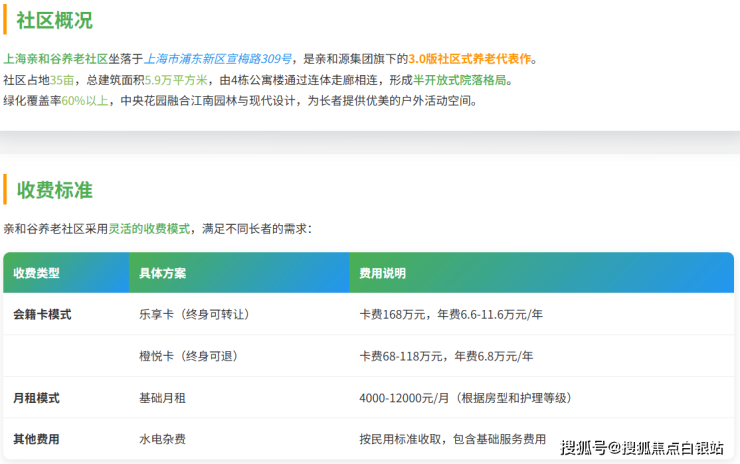Click the 具体方案 table column header
Image resolution: width=740 pixels, height=464 pixels.
pos(162,273)
